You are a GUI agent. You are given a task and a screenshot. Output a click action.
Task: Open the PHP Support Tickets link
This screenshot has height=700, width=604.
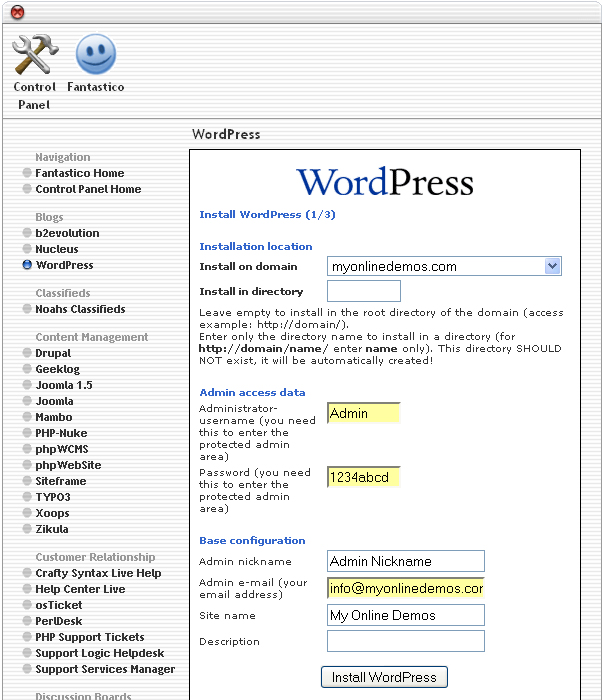90,638
